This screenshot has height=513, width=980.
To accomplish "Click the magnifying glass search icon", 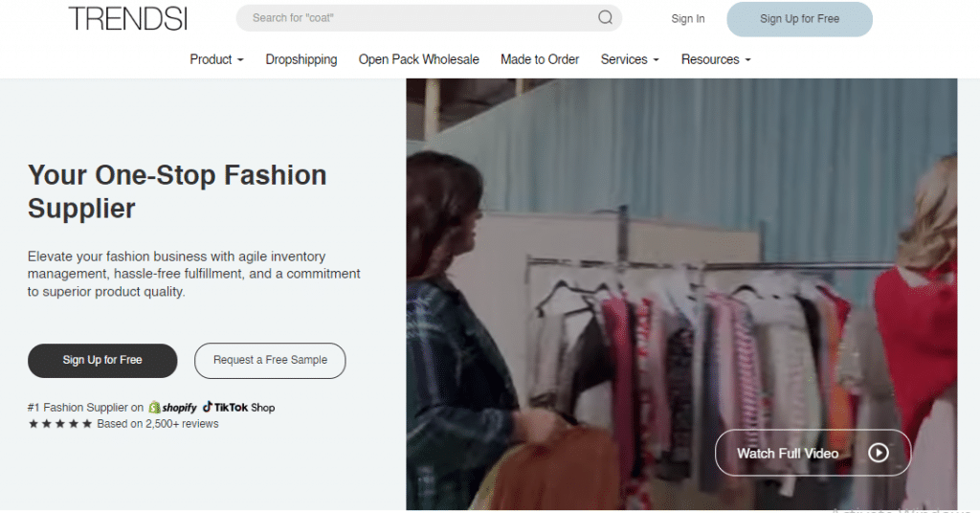I will point(606,17).
